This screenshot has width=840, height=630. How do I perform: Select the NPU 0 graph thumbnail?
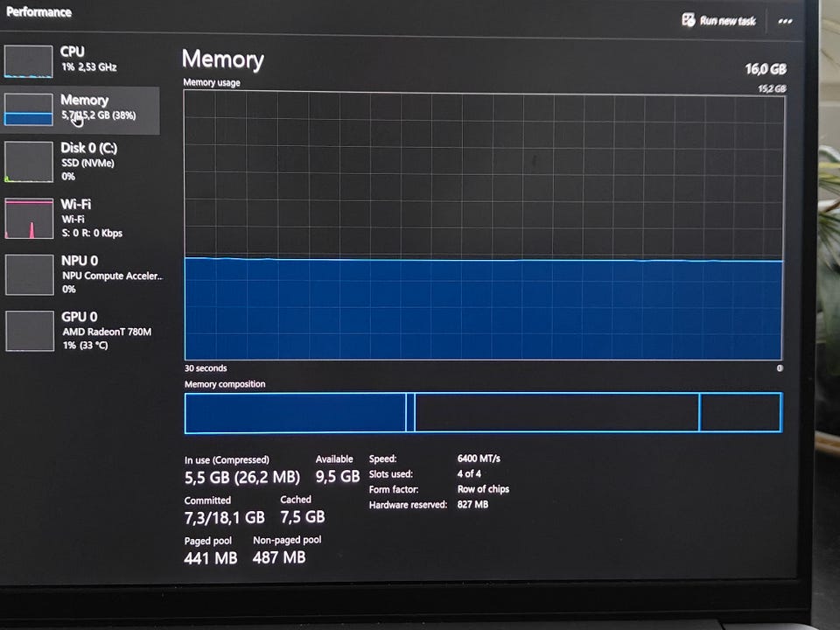(x=30, y=275)
